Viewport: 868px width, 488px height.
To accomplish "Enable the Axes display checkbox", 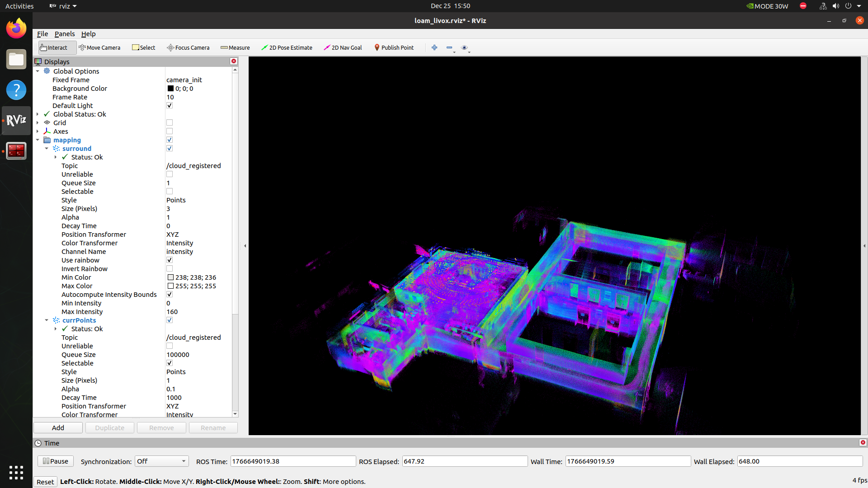I will pos(170,131).
